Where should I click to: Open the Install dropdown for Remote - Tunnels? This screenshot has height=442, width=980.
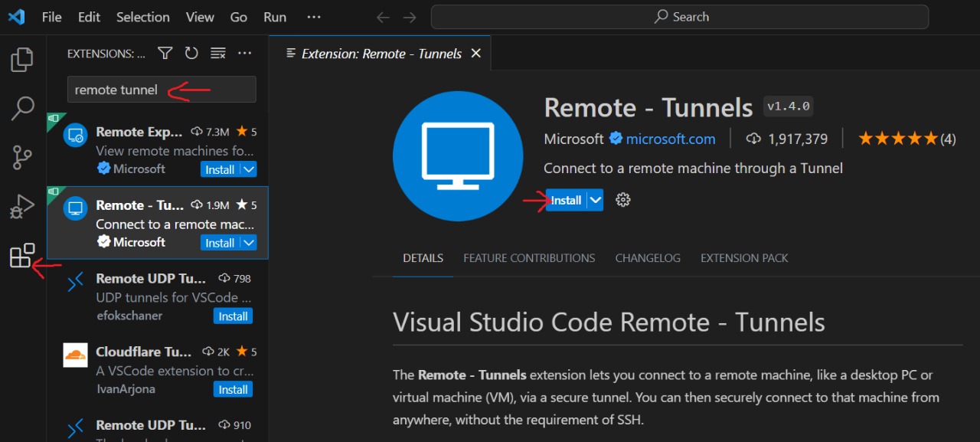[596, 200]
